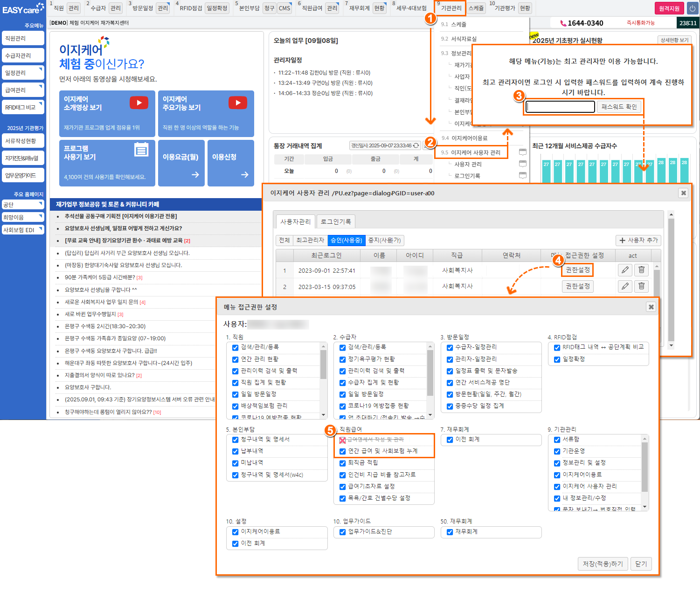The height and width of the screenshot is (606, 700).
Task: Focus the administrator password input field
Action: pyautogui.click(x=560, y=107)
